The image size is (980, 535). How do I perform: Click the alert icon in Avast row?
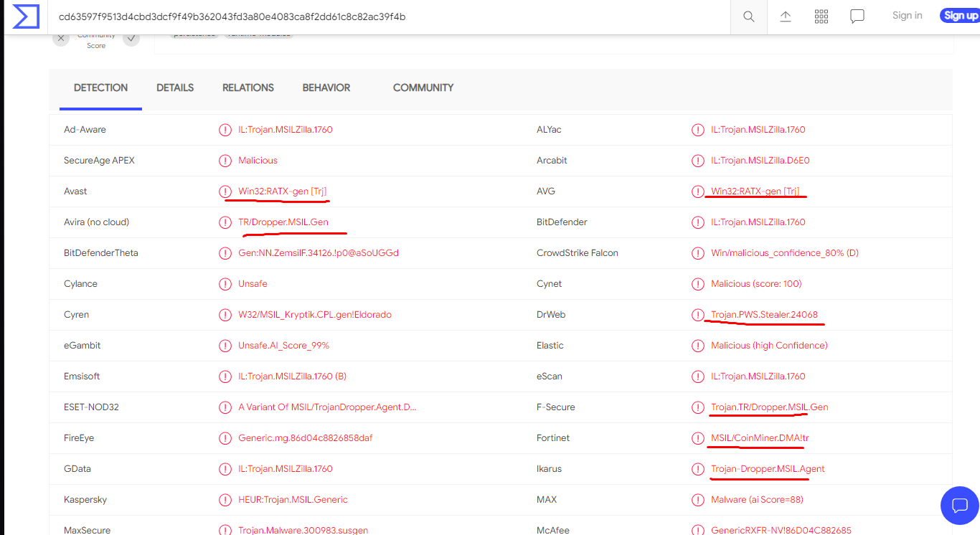click(225, 191)
